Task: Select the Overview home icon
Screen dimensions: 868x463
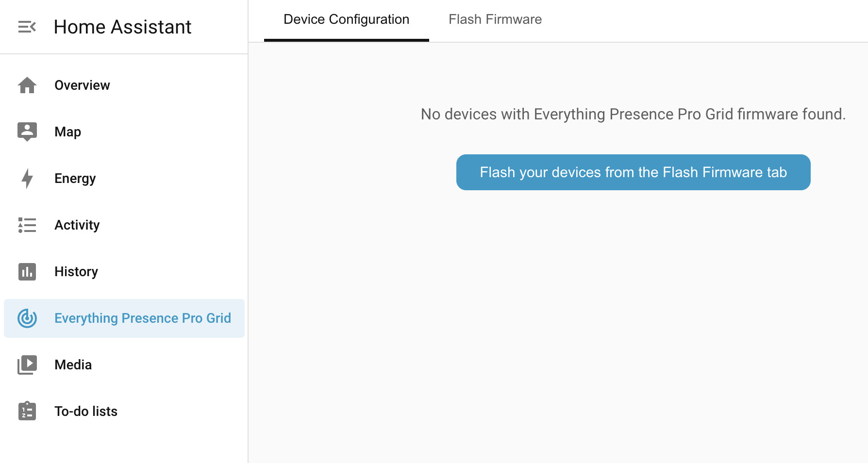Action: click(27, 85)
